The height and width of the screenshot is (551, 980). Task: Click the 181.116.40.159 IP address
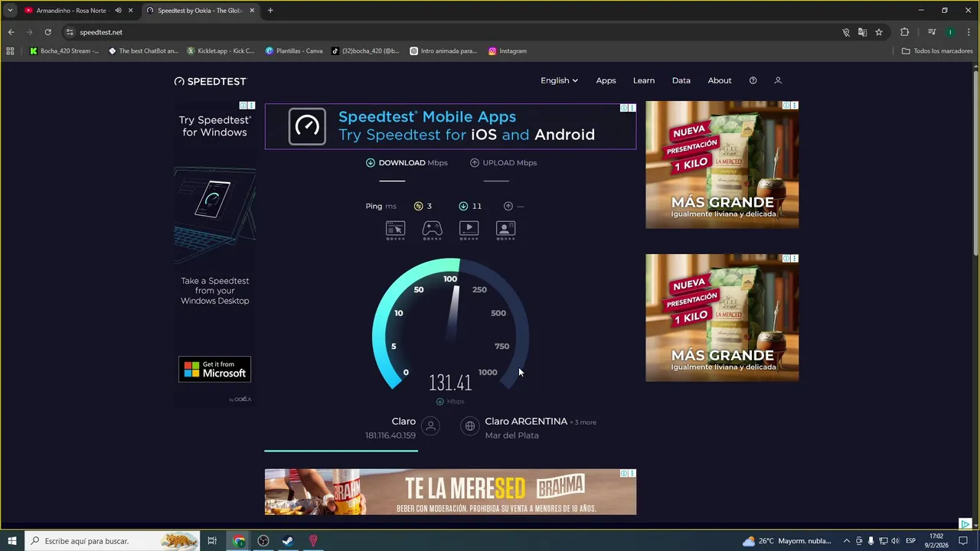tap(390, 435)
